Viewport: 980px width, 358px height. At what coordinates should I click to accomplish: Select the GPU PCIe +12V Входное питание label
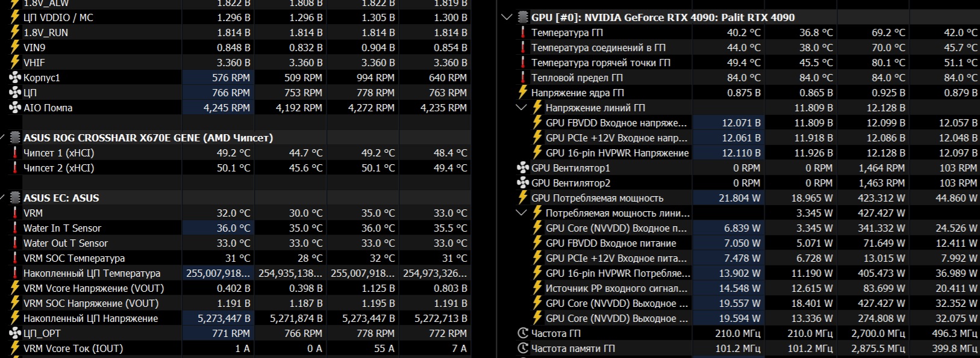click(x=616, y=258)
